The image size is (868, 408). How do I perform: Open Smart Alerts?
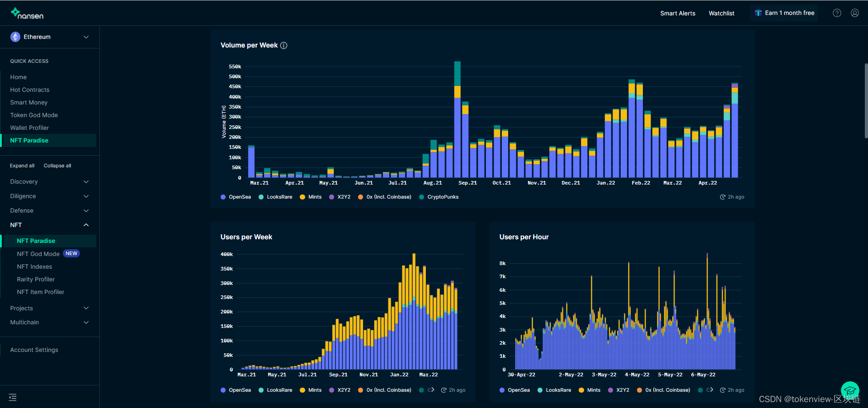click(x=678, y=14)
